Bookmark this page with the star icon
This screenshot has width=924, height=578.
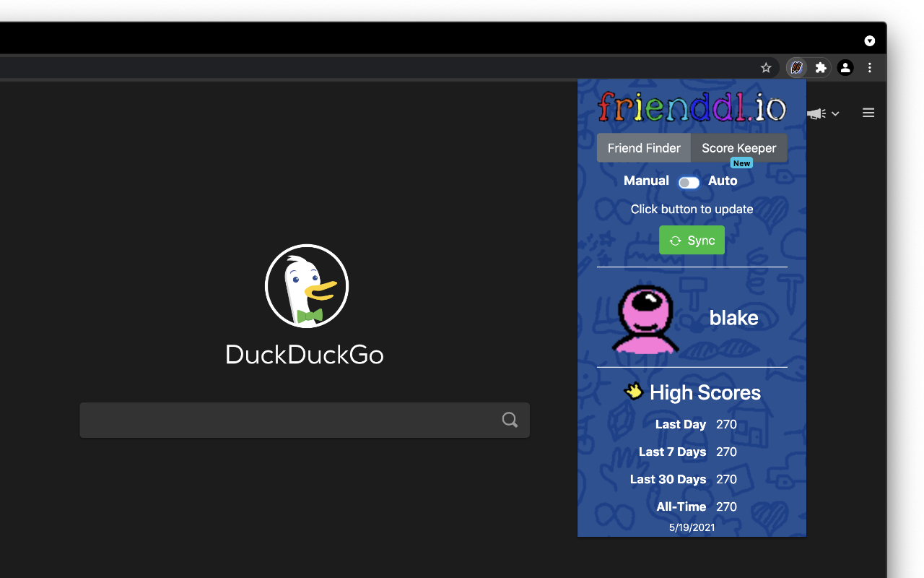point(766,67)
